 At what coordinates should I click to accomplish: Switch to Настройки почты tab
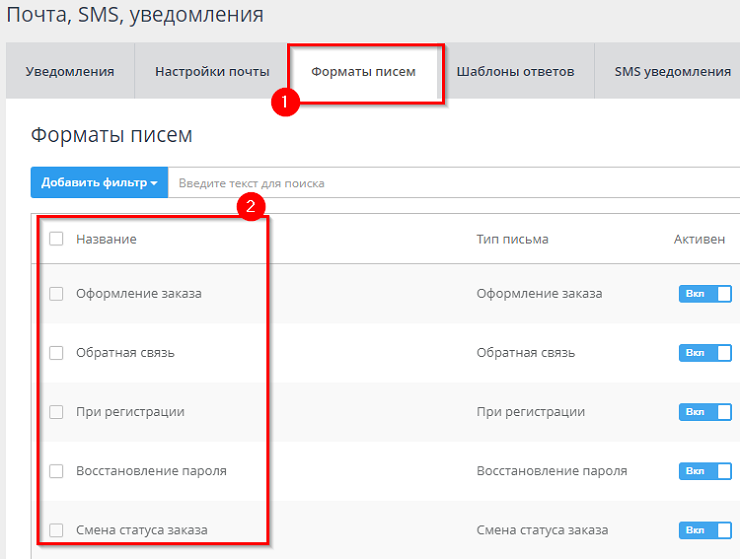(x=212, y=72)
